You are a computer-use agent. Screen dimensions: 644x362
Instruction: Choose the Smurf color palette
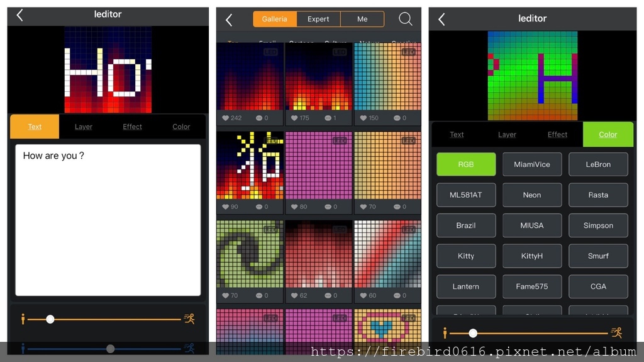(598, 256)
